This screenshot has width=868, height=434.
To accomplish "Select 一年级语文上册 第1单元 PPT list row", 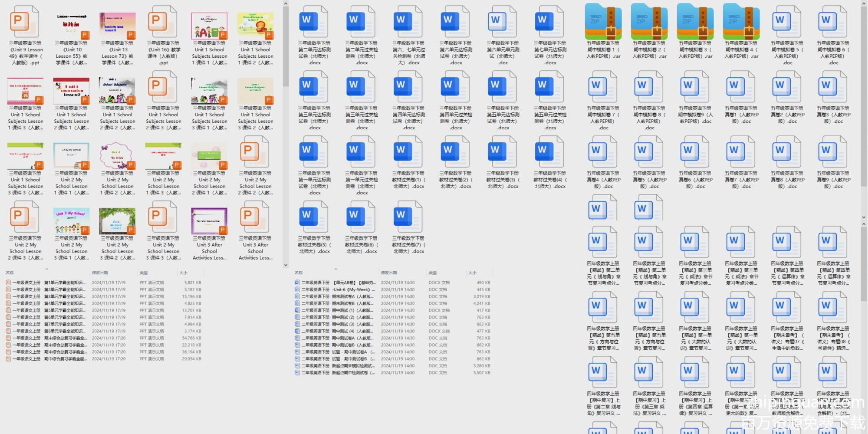I will tap(48, 283).
